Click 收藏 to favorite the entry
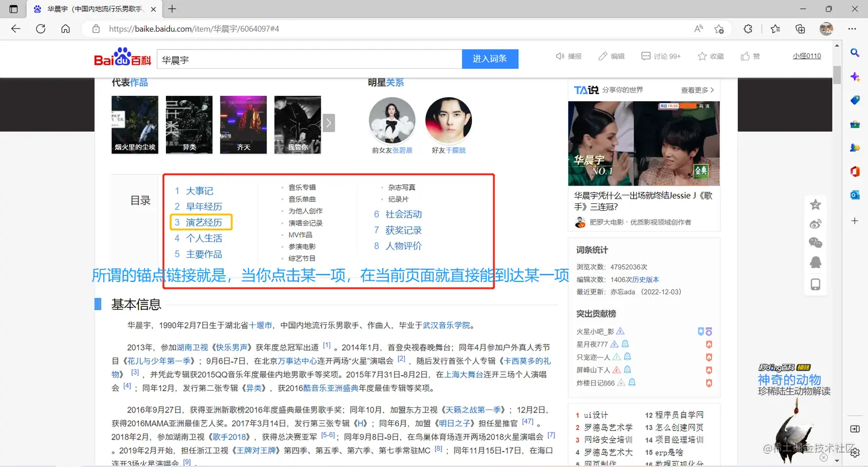 pyautogui.click(x=711, y=56)
